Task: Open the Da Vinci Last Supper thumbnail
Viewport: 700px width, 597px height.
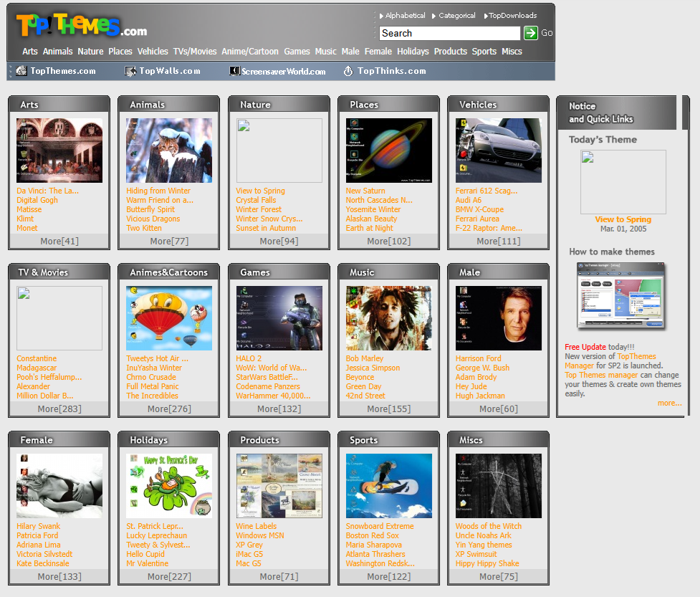Action: click(x=59, y=151)
